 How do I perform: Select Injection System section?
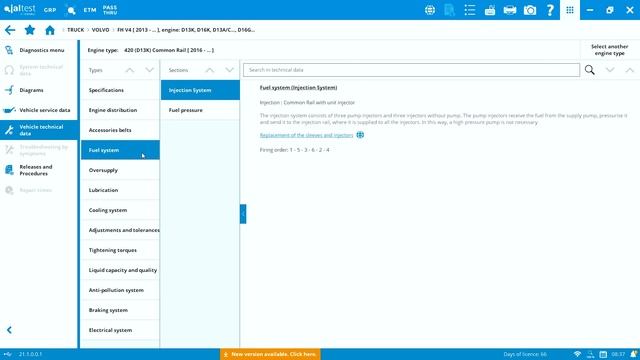click(200, 90)
